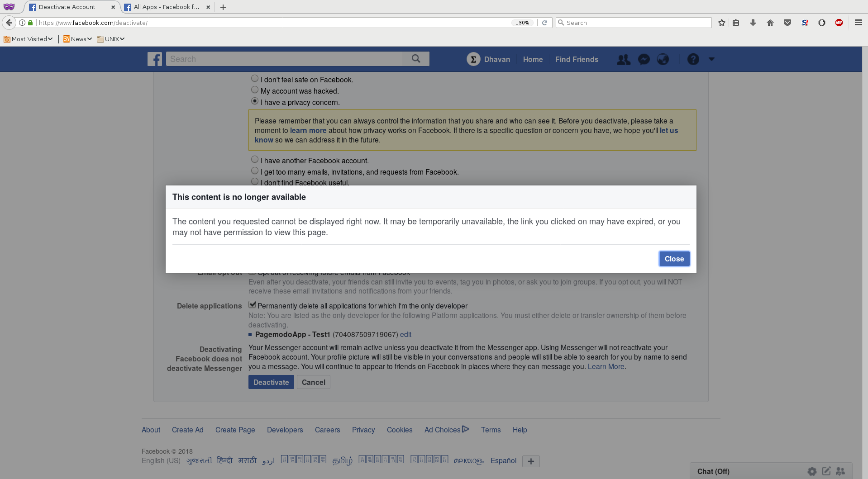Click the About footer link

[x=151, y=430]
